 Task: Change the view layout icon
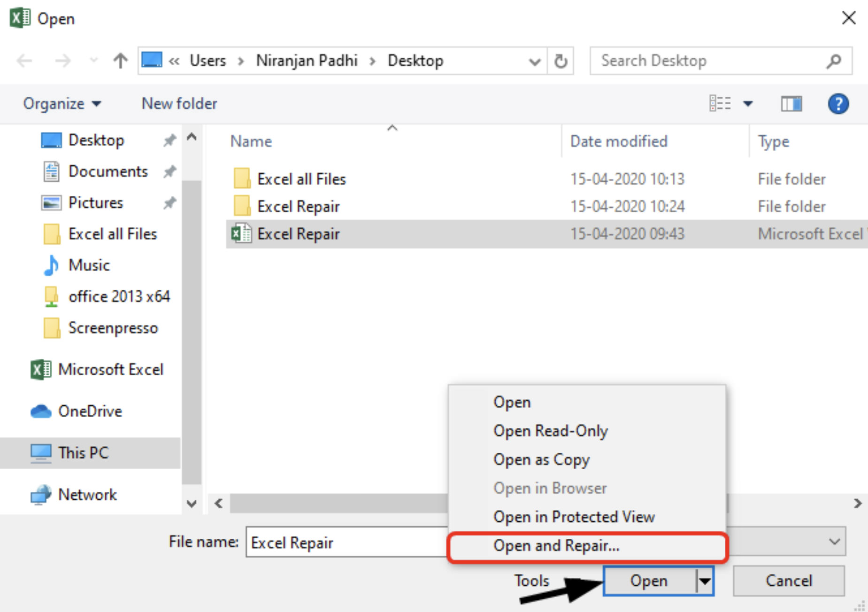tap(720, 103)
